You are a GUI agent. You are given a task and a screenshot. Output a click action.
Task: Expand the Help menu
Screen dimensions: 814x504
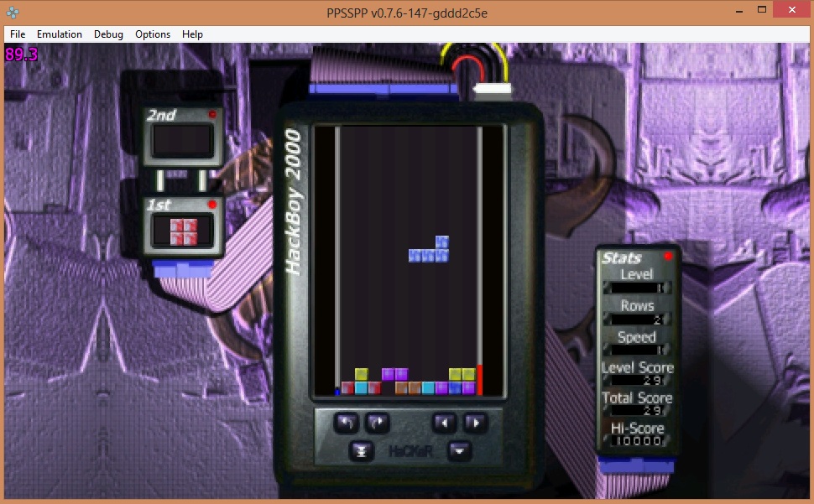pyautogui.click(x=193, y=34)
